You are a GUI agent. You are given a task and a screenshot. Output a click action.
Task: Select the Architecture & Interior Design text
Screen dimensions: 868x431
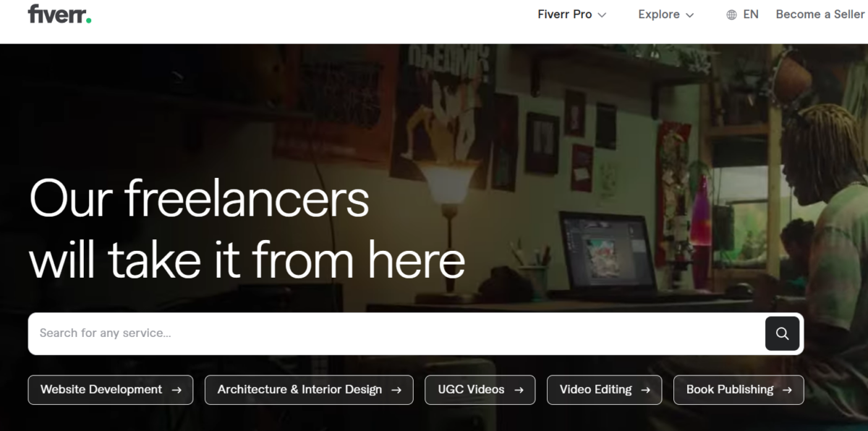pos(299,390)
